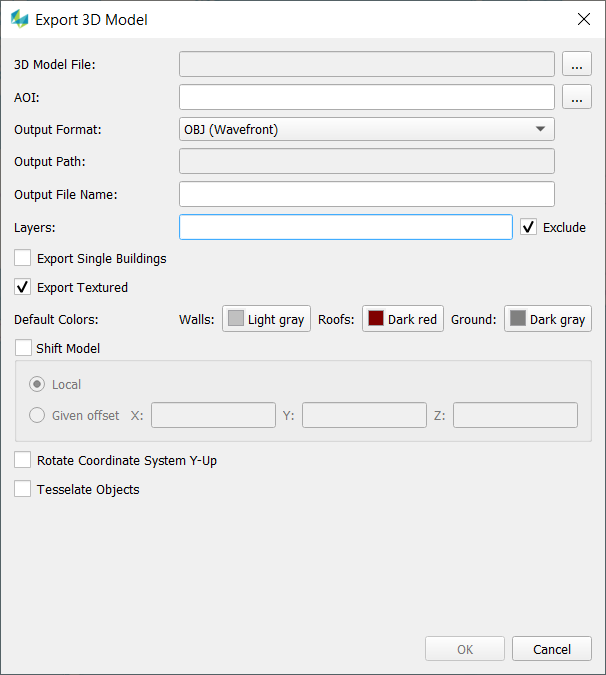Select the Local radio button
Image resolution: width=606 pixels, height=675 pixels.
point(37,385)
